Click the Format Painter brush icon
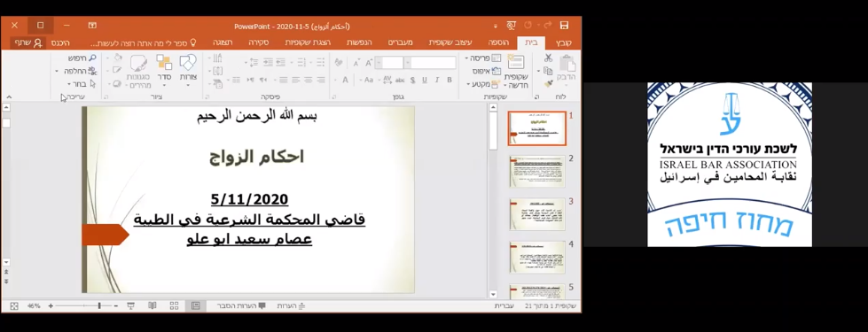Screen dimensions: 868x332 tap(549, 83)
